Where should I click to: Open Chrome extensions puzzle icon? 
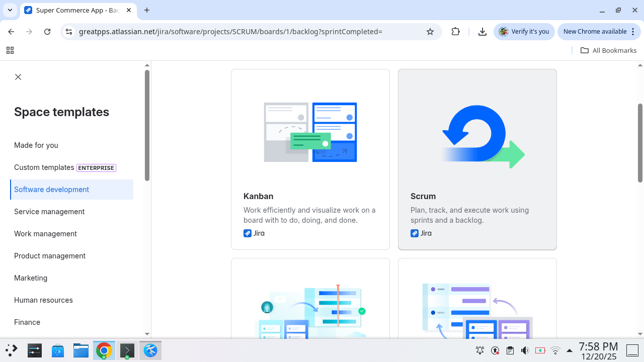pyautogui.click(x=455, y=32)
